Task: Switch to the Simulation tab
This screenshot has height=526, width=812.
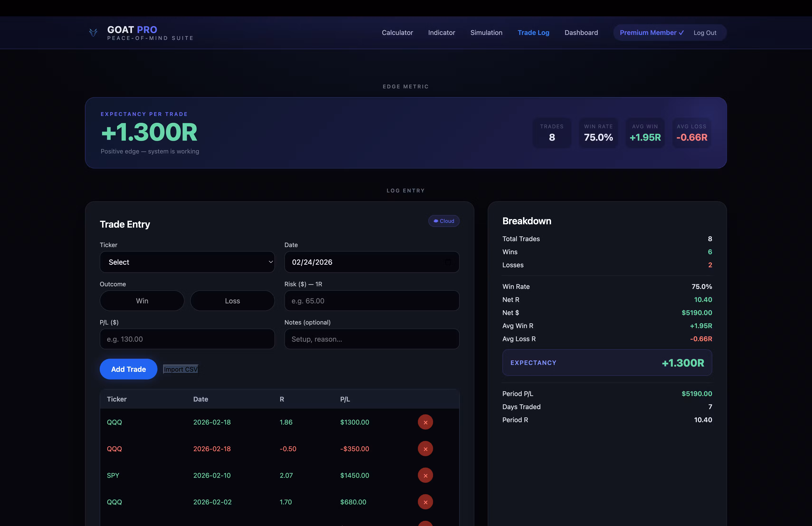Action: tap(486, 33)
